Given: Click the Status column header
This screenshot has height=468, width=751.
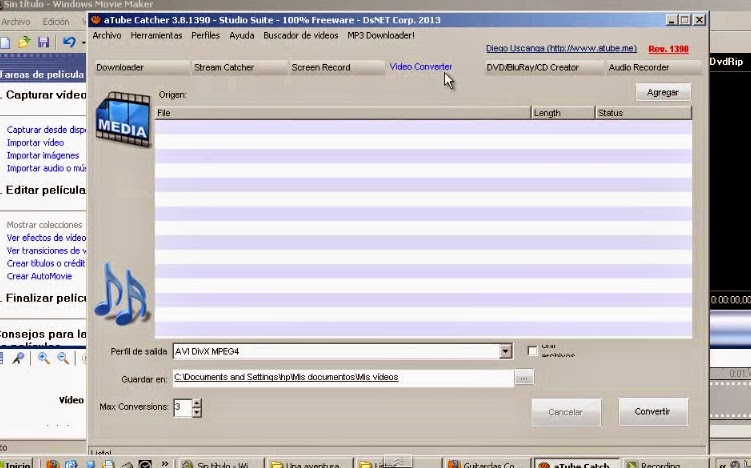Looking at the screenshot, I should (643, 113).
